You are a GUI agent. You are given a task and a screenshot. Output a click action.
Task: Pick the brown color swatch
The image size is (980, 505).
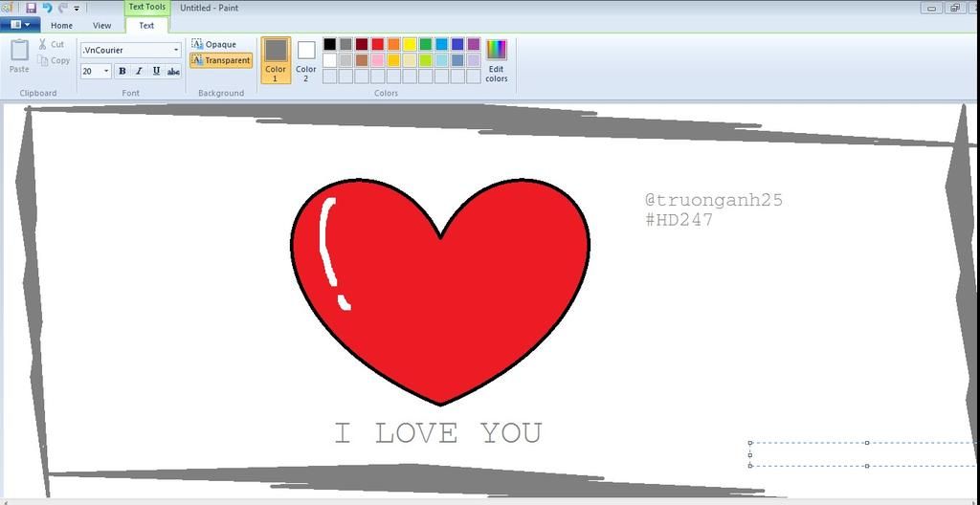[362, 60]
